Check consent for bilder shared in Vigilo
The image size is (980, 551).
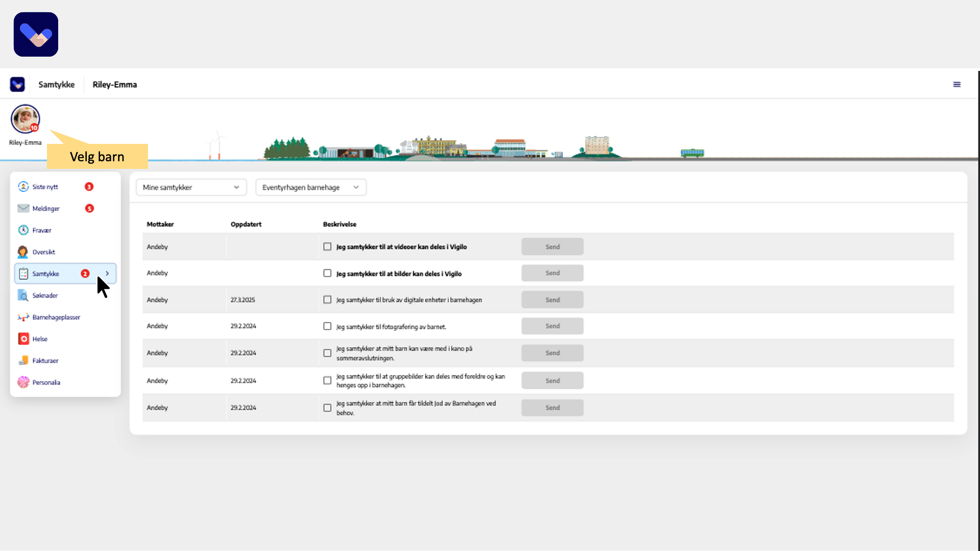pyautogui.click(x=327, y=273)
